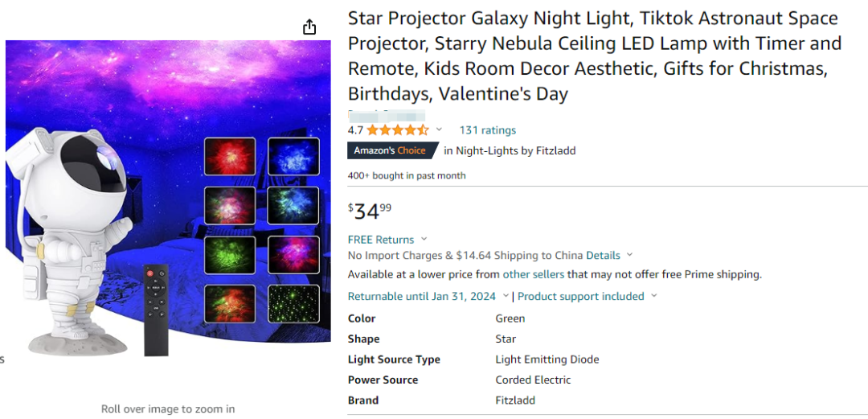Click Product support included link
The width and height of the screenshot is (868, 419).
(581, 297)
